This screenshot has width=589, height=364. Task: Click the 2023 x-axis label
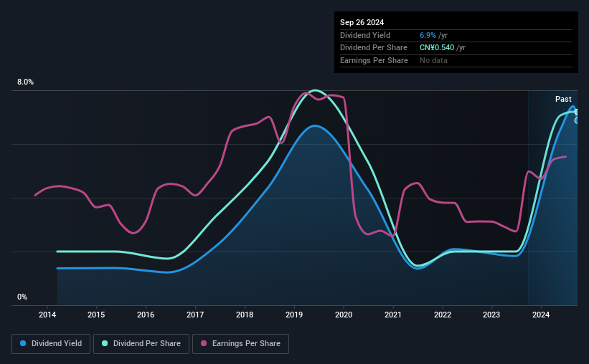tap(491, 315)
